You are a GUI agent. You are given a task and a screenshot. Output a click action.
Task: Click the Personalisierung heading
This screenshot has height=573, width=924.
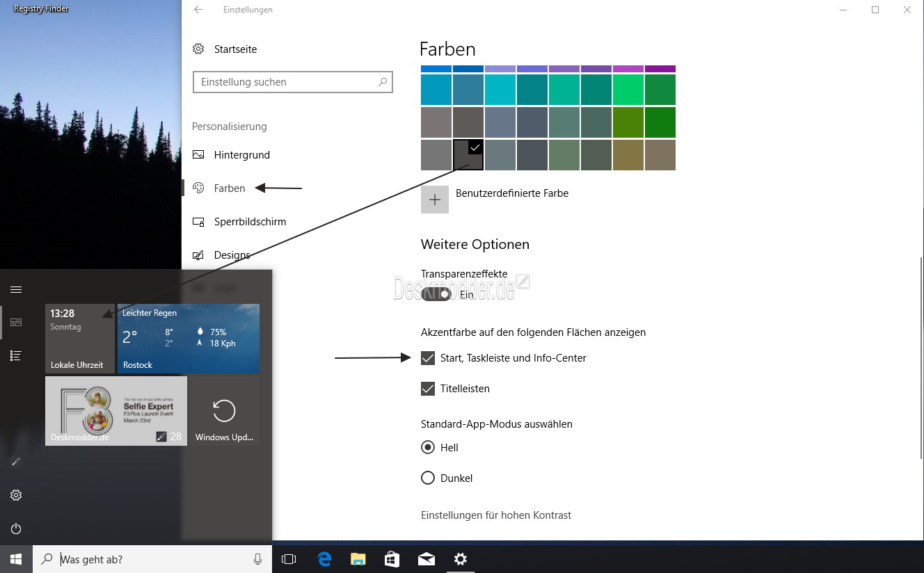click(230, 127)
